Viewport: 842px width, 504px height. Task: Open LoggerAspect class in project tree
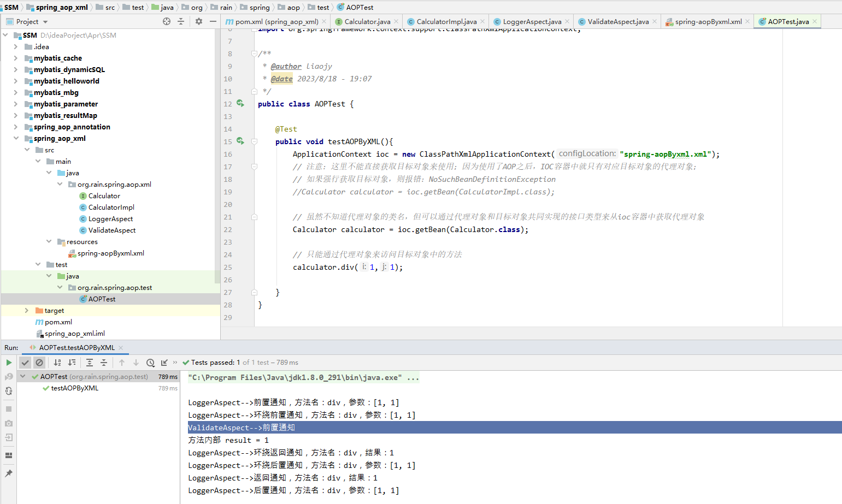(110, 219)
